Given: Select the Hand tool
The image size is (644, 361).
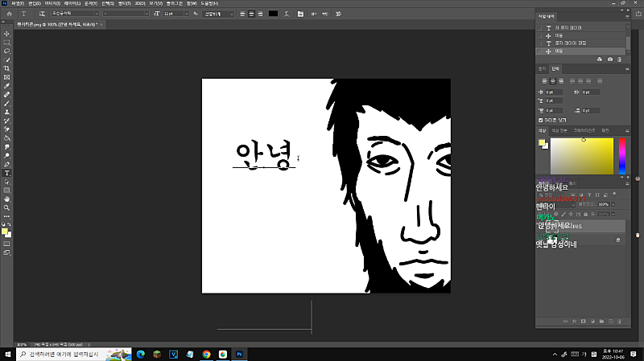Looking at the screenshot, I should [x=7, y=198].
